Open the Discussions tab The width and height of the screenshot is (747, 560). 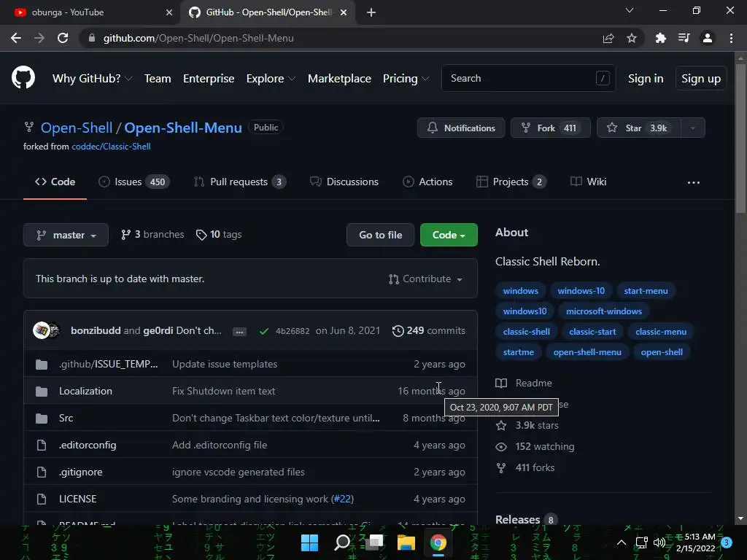tap(344, 182)
